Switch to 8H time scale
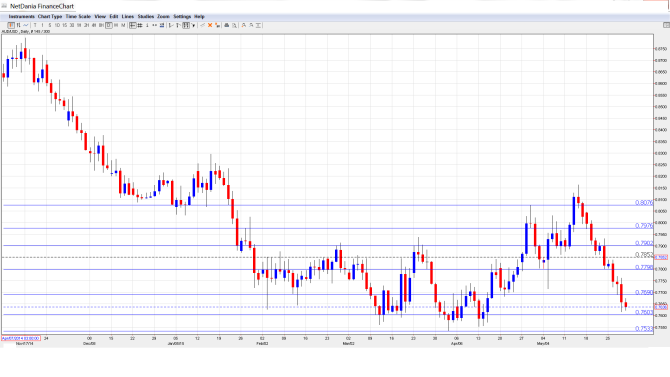The width and height of the screenshot is (670, 377). [101, 25]
